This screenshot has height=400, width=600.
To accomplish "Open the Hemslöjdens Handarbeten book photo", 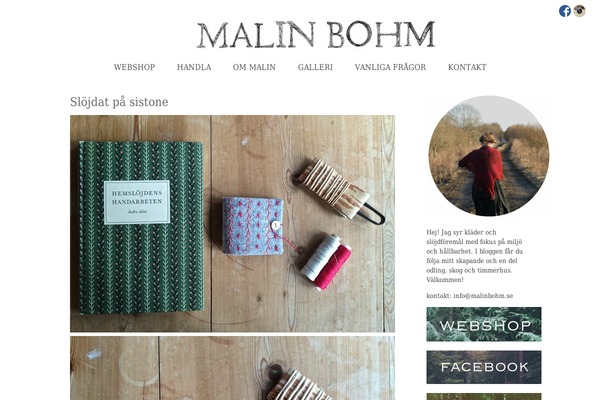I will (x=232, y=224).
